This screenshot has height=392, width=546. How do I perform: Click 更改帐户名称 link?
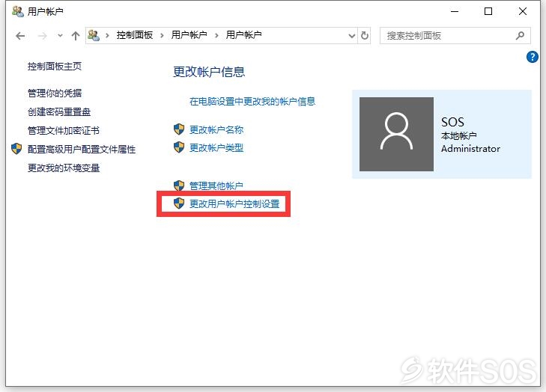(216, 130)
